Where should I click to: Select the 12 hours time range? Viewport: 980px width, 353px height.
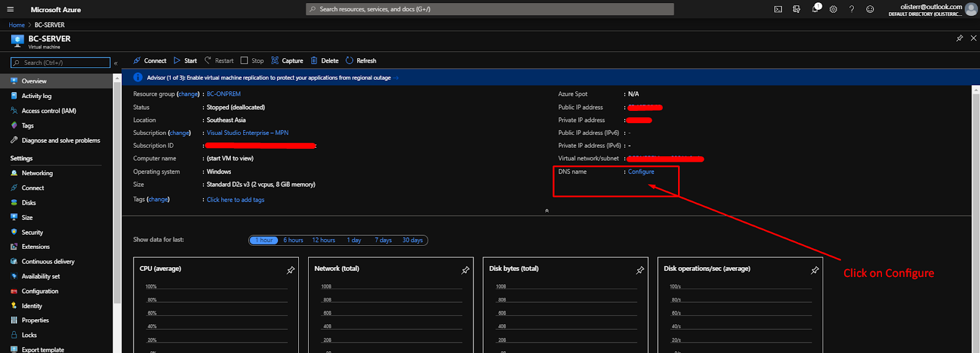(x=323, y=240)
